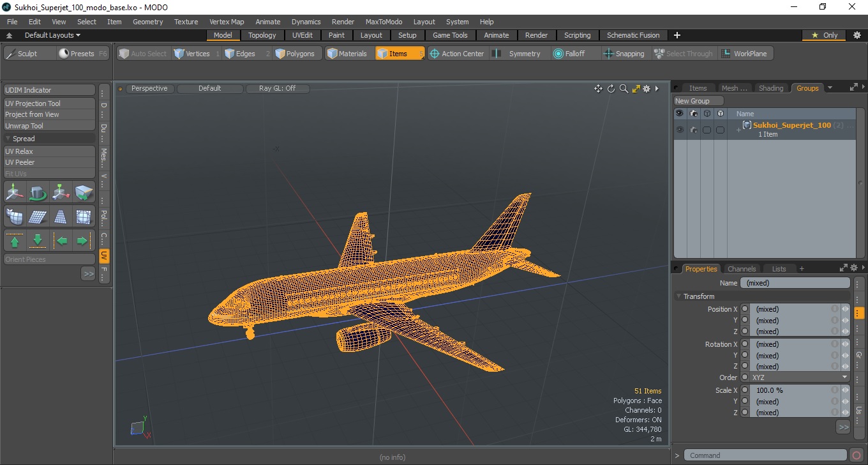The height and width of the screenshot is (465, 868).
Task: Add new layout tab with plus icon
Action: tap(677, 35)
